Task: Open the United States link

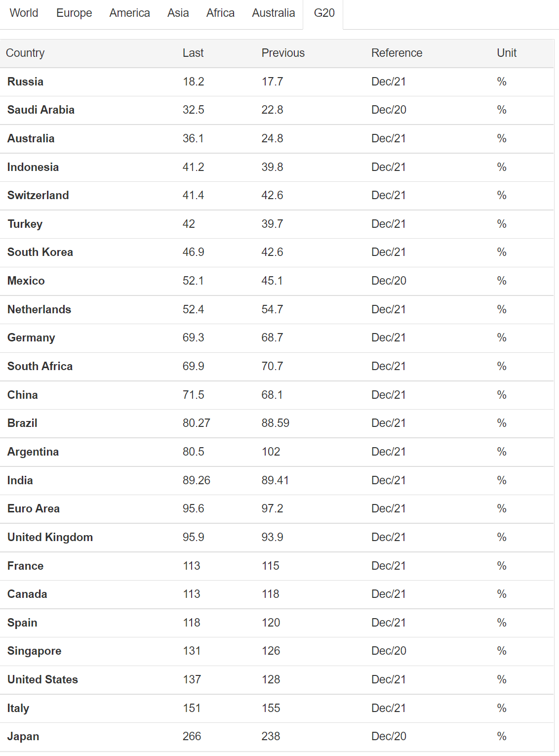Action: (x=42, y=679)
